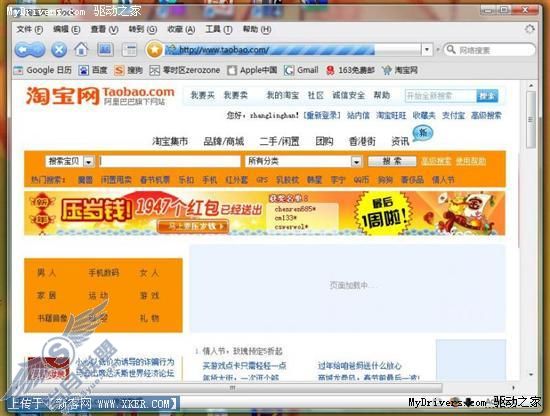Open the 收藏(A) menu
Viewport: 550px width, 416px height.
point(181,29)
